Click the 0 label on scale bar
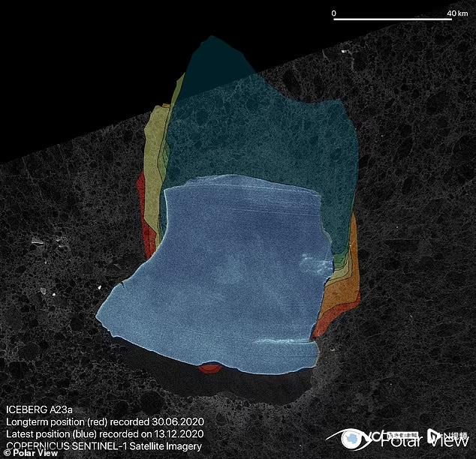Image resolution: width=476 pixels, height=459 pixels. click(x=333, y=13)
